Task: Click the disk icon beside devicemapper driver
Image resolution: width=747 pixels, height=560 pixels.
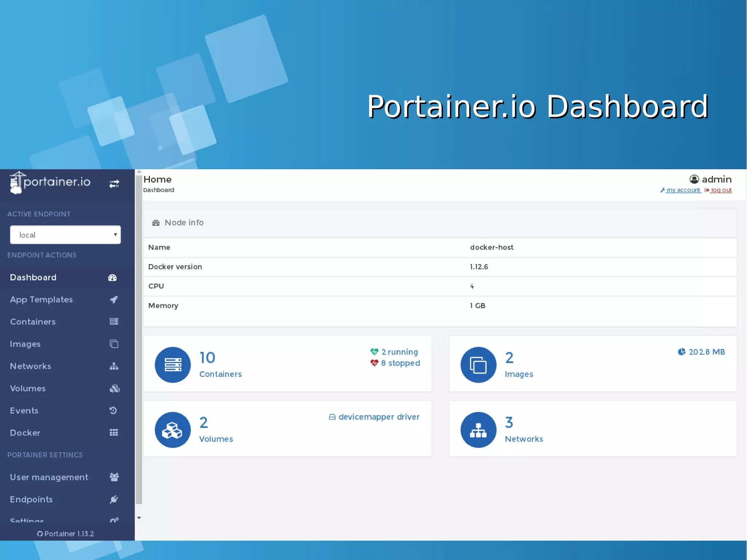Action: (332, 417)
